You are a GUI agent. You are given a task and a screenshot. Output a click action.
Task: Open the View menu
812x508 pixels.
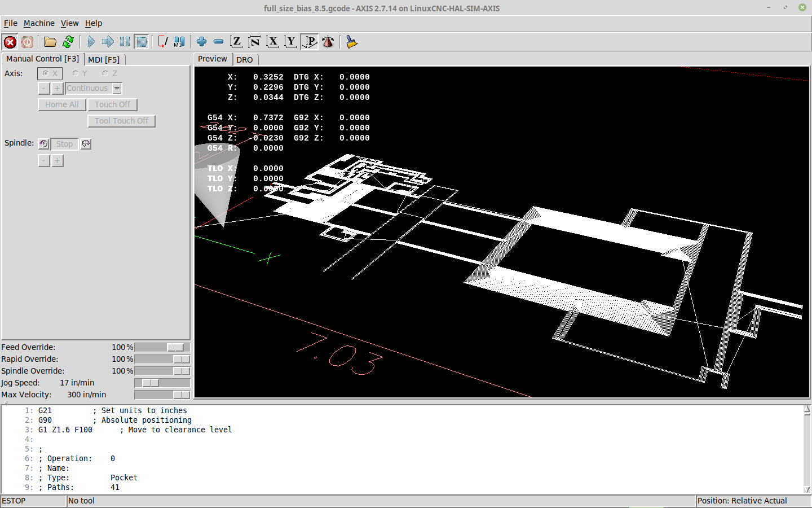69,23
